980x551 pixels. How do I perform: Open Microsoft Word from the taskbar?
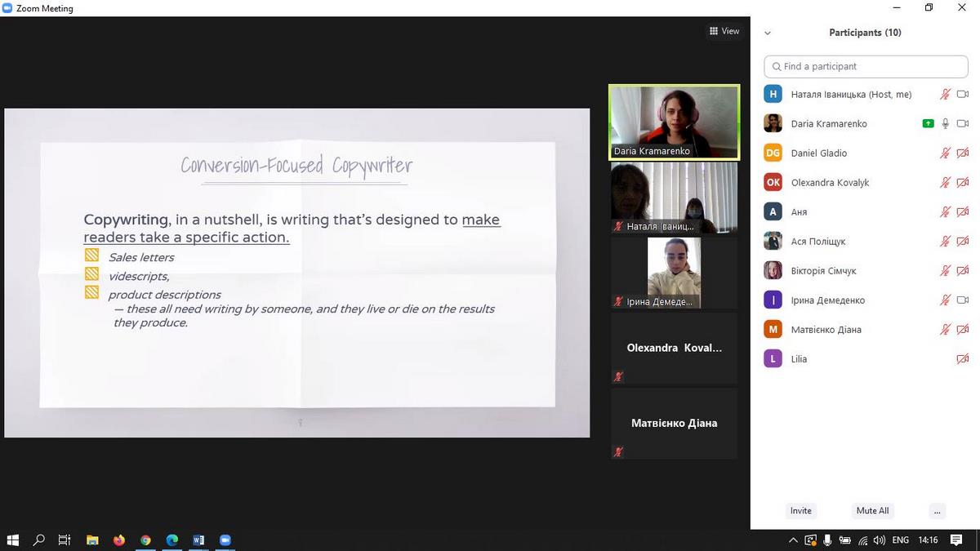click(x=198, y=540)
